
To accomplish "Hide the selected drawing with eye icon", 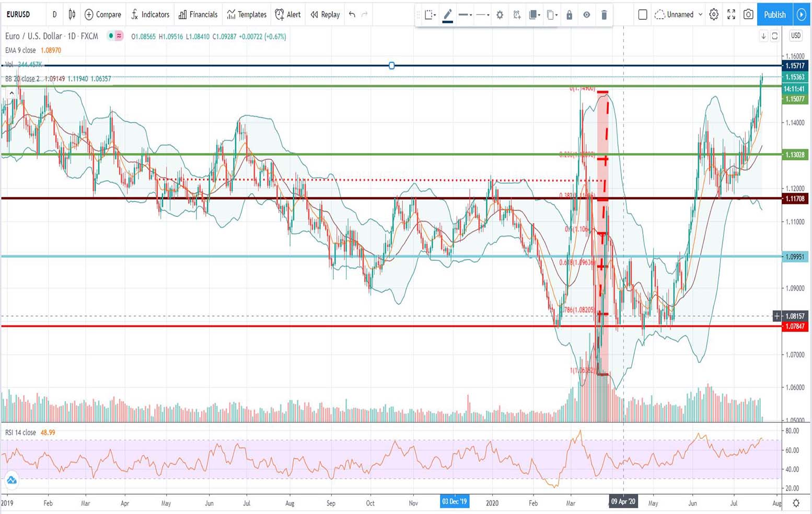I will (x=587, y=15).
